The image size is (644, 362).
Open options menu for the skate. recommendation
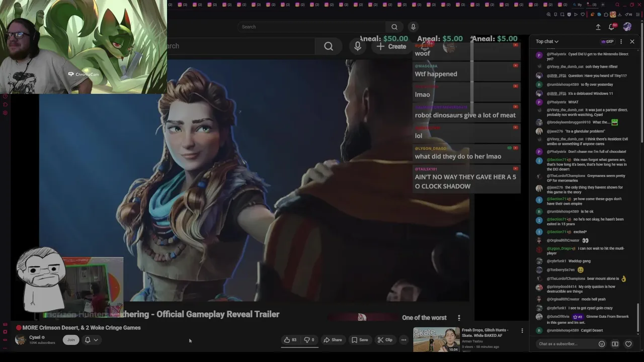pyautogui.click(x=522, y=331)
